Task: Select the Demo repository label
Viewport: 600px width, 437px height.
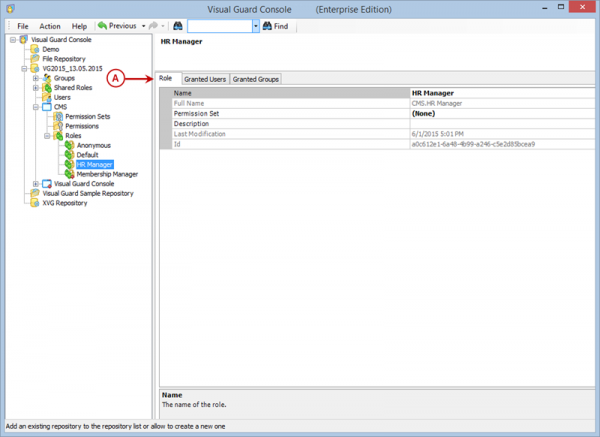Action: pos(51,49)
